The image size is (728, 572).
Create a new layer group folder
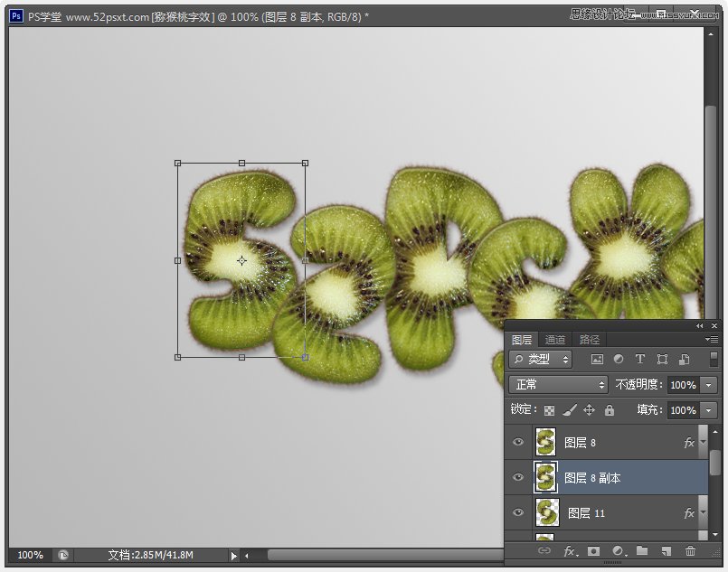pos(642,550)
